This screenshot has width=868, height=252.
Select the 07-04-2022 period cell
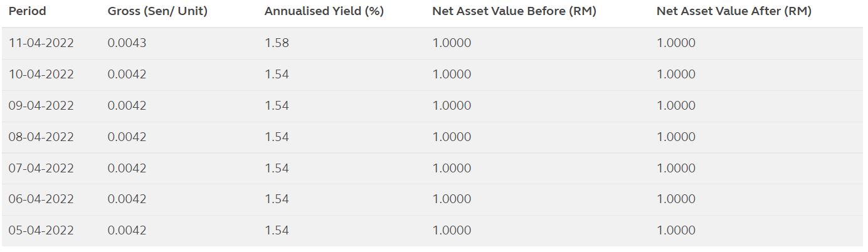tap(41, 169)
